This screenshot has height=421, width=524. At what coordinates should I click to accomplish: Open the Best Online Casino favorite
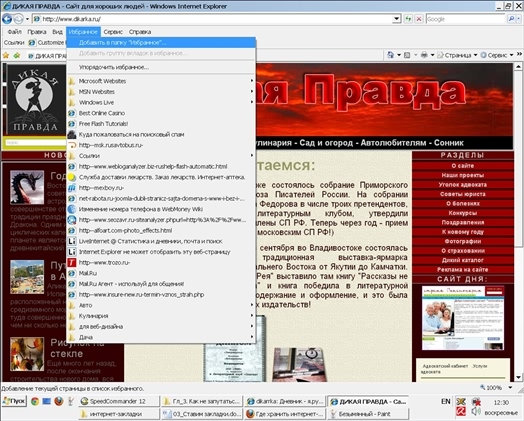click(x=161, y=113)
